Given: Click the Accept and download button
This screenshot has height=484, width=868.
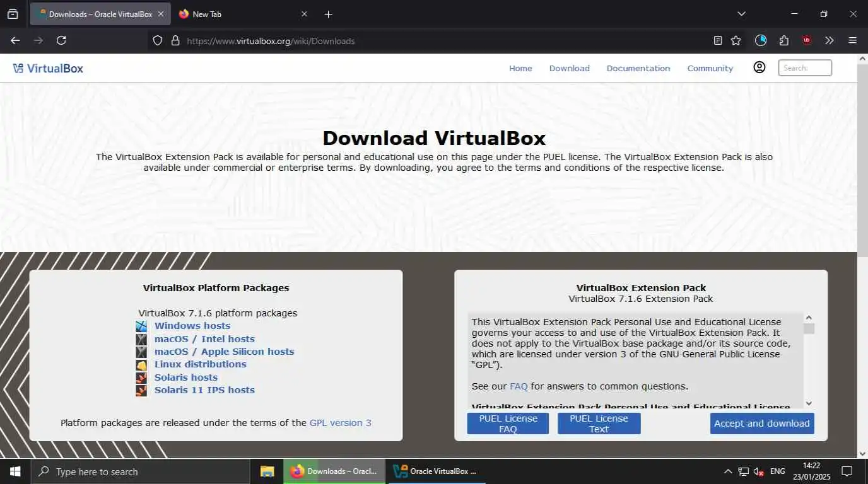Looking at the screenshot, I should pyautogui.click(x=762, y=423).
